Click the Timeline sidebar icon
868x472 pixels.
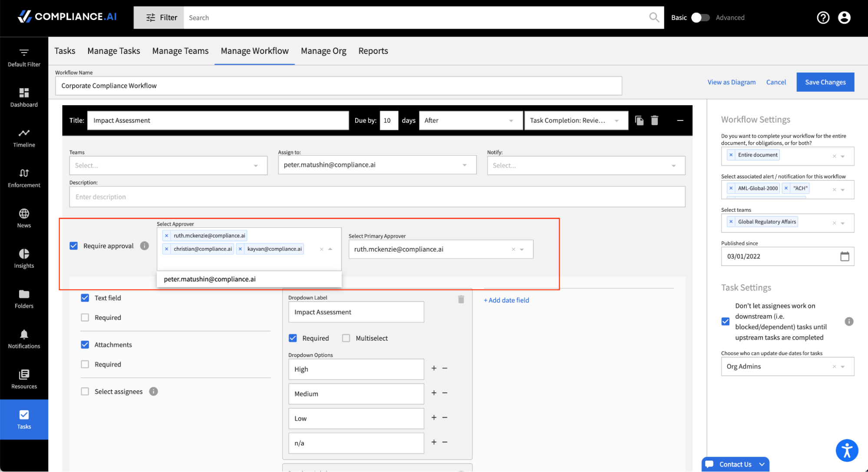[x=24, y=133]
